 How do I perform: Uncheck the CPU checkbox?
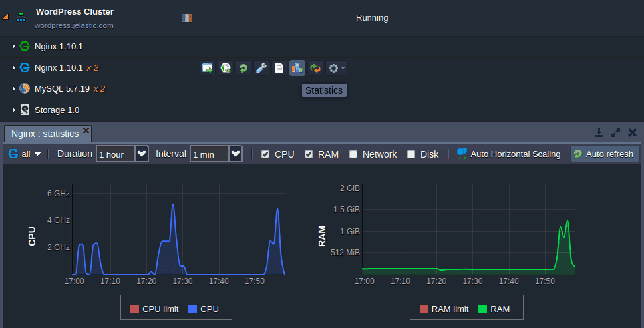pyautogui.click(x=265, y=154)
